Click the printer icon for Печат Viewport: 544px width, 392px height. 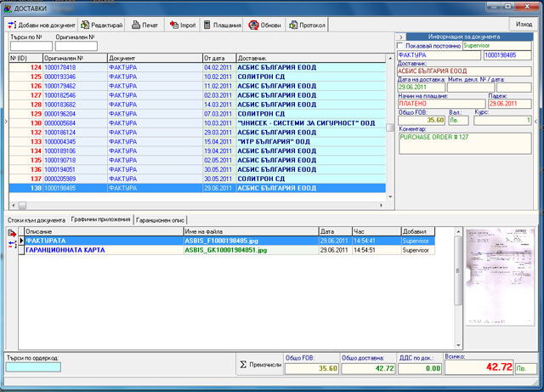pos(136,25)
